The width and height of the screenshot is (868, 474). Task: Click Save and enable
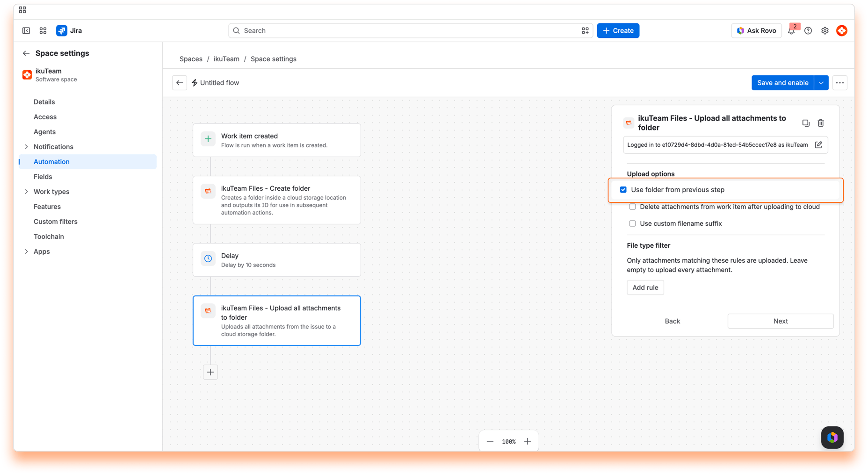(782, 83)
